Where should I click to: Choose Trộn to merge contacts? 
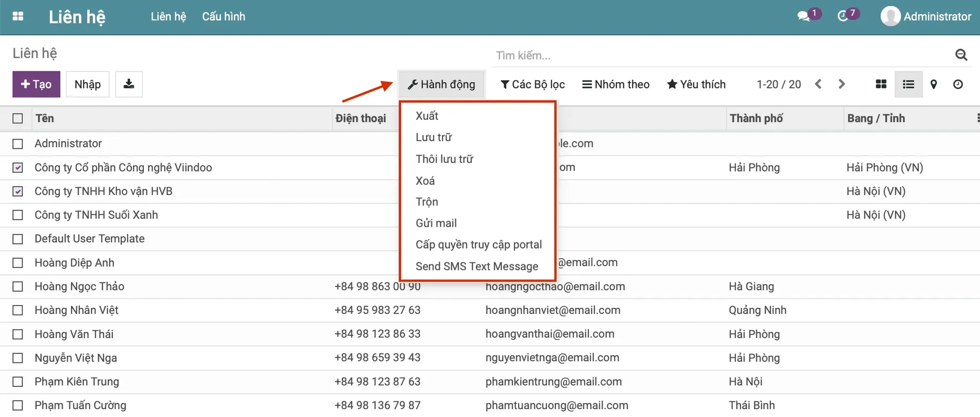427,202
